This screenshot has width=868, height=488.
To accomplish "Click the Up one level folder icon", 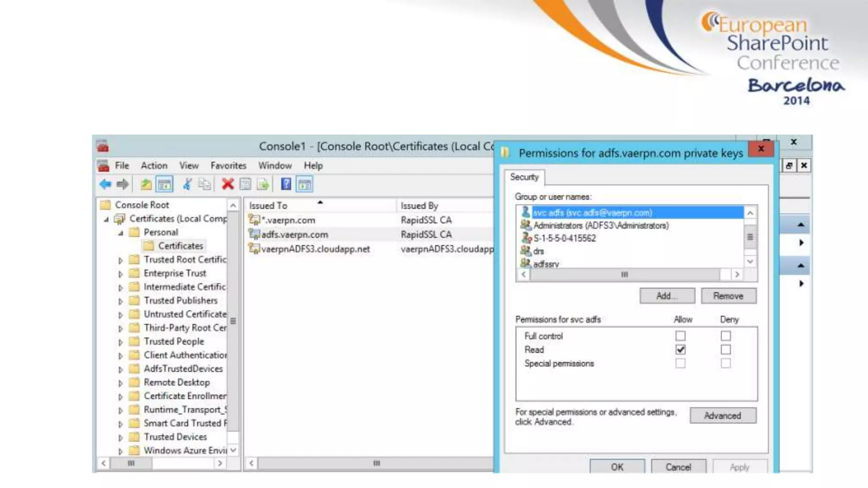I will [146, 184].
